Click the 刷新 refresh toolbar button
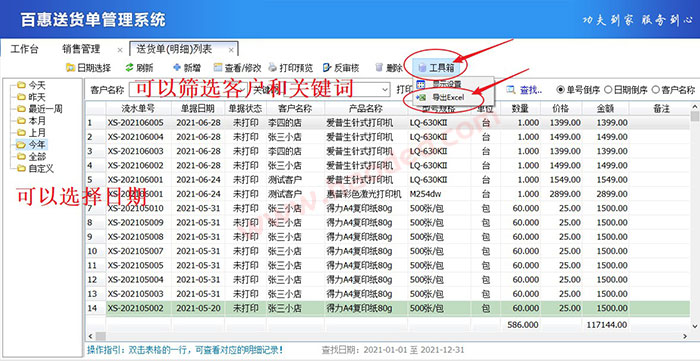 (139, 68)
